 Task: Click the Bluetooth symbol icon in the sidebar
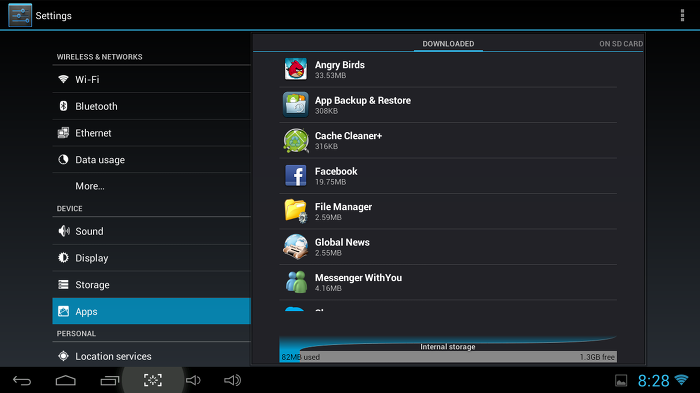coord(63,106)
